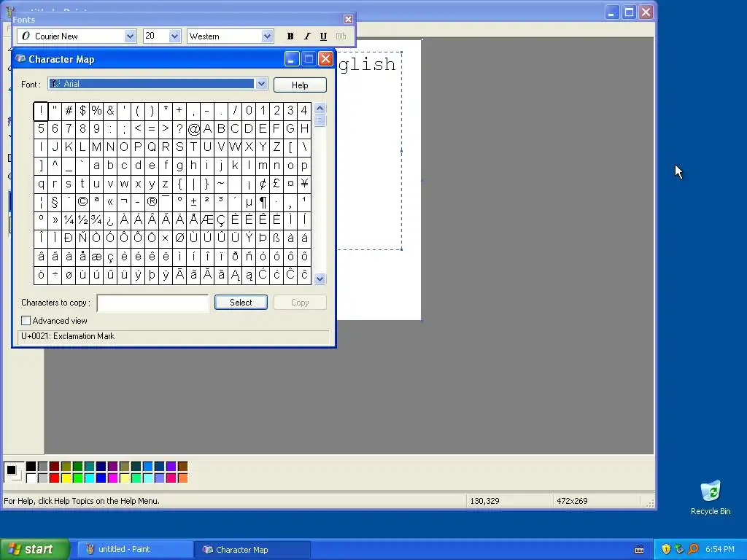Toggle Italic in the Fonts toolbar
Image resolution: width=747 pixels, height=560 pixels.
(x=307, y=36)
